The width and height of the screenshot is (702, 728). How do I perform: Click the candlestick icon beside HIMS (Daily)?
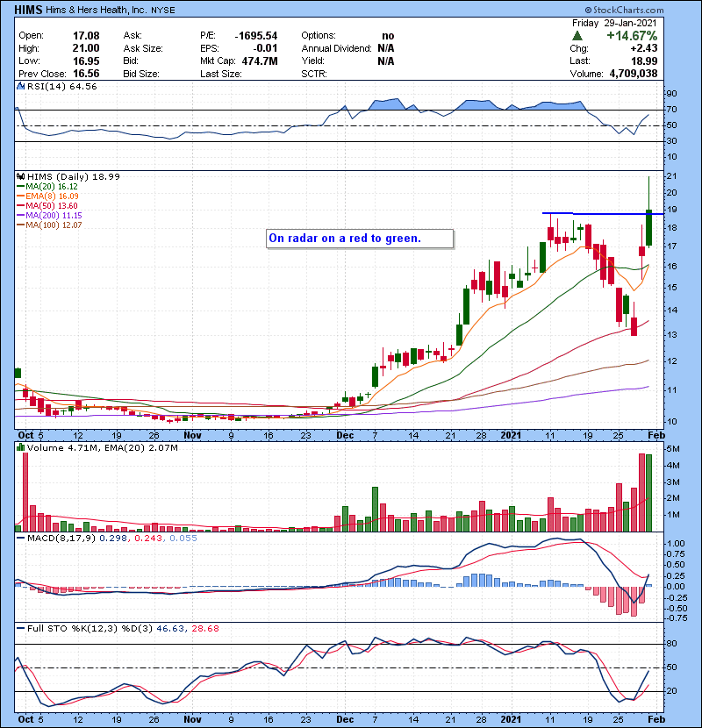tap(20, 176)
